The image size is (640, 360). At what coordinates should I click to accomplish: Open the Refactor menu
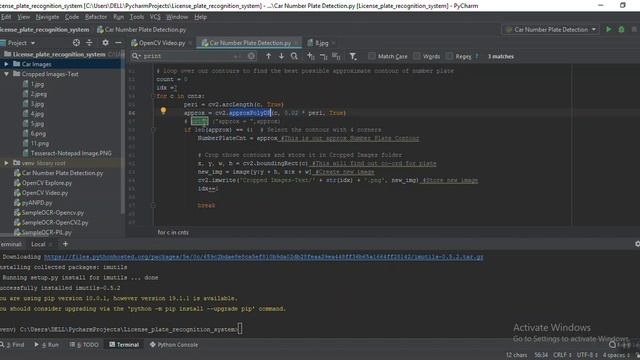[x=96, y=17]
